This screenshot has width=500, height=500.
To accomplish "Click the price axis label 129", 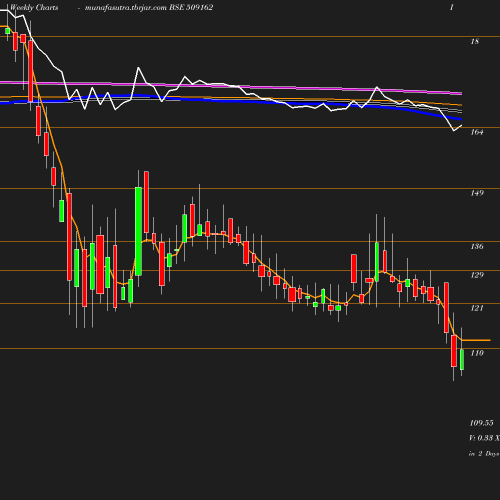I will point(477,275).
